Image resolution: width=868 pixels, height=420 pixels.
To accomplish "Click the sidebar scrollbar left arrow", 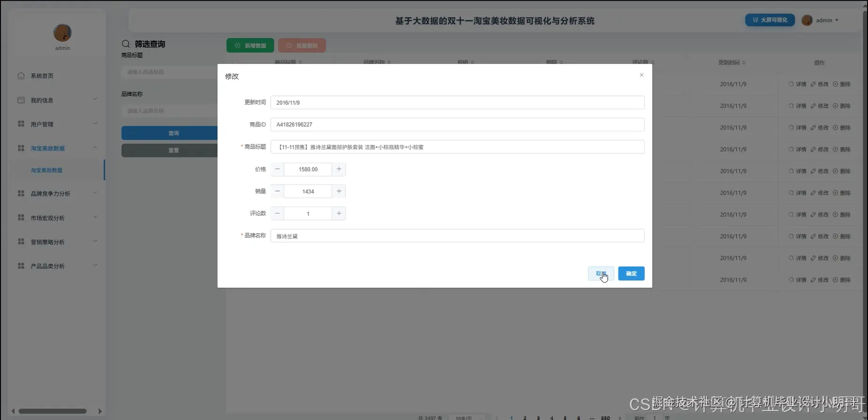I will [x=13, y=411].
